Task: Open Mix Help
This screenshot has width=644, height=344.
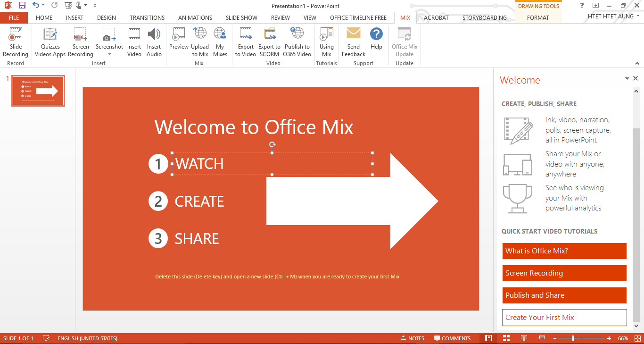Action: (376, 38)
